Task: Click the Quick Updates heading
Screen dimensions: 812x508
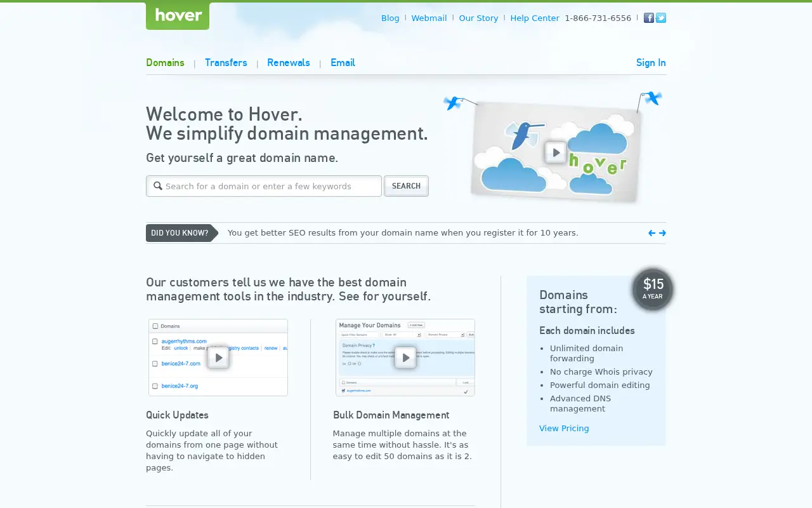Action: pos(177,415)
